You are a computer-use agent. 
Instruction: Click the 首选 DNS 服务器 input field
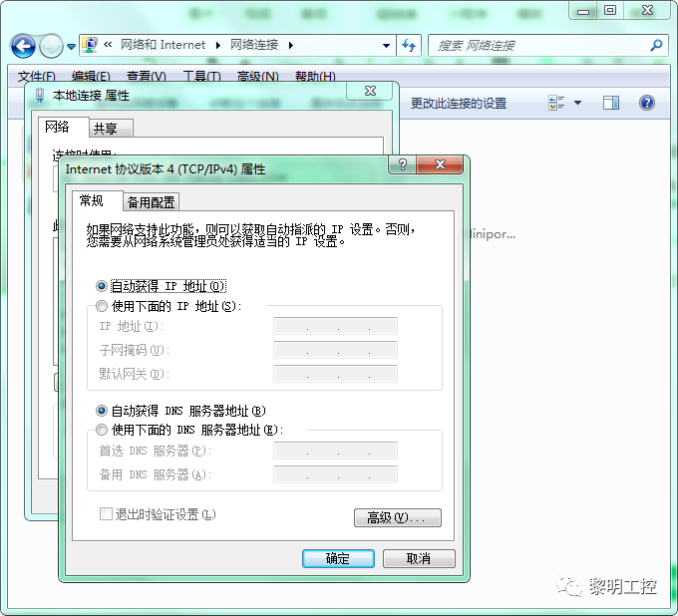[335, 451]
